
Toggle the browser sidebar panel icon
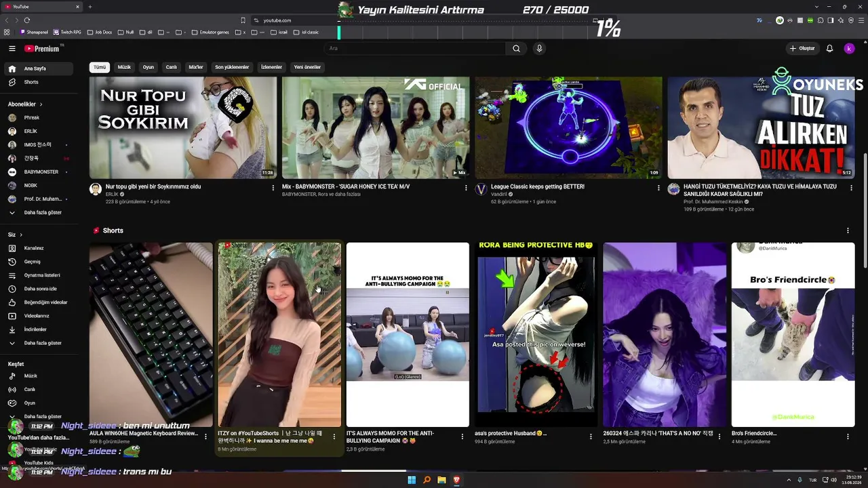831,20
